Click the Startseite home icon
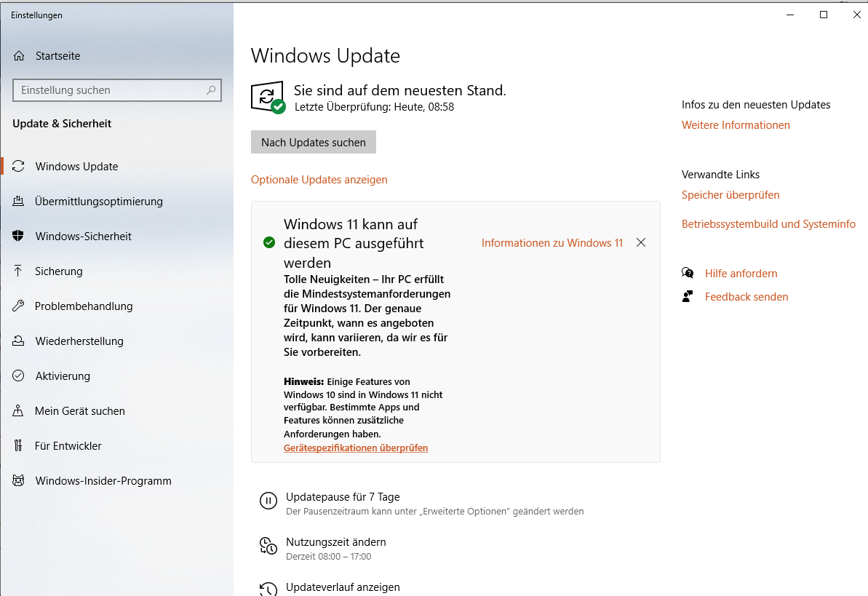868x596 pixels. click(x=19, y=55)
